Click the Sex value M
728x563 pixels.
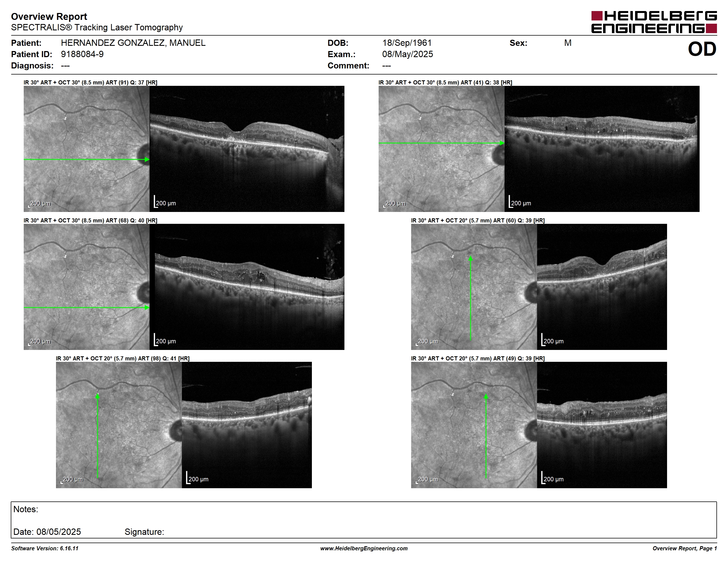click(568, 43)
